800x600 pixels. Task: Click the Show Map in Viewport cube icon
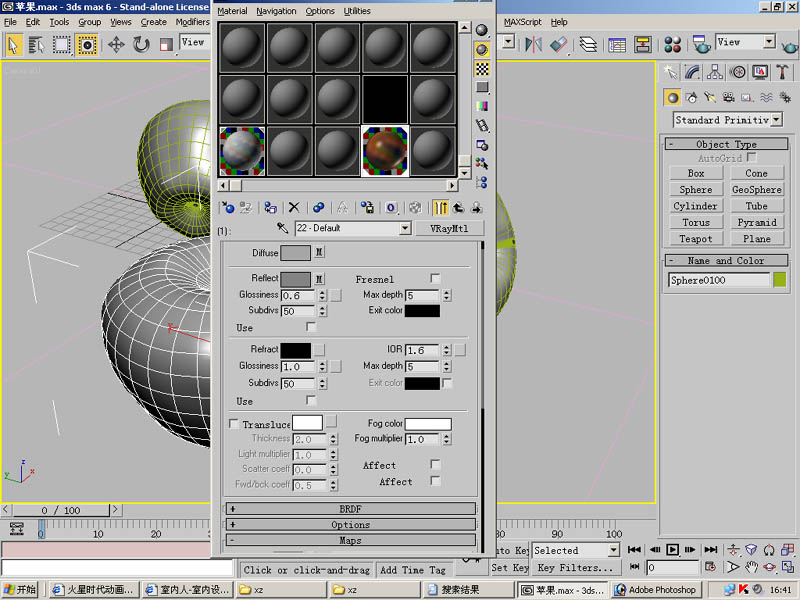(x=416, y=208)
